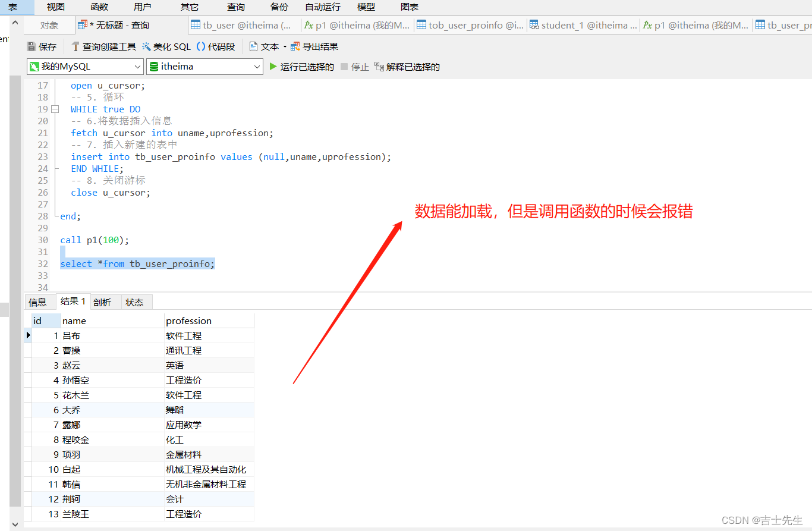The width and height of the screenshot is (812, 531).
Task: Open the Query (查询) menu
Action: pyautogui.click(x=236, y=7)
